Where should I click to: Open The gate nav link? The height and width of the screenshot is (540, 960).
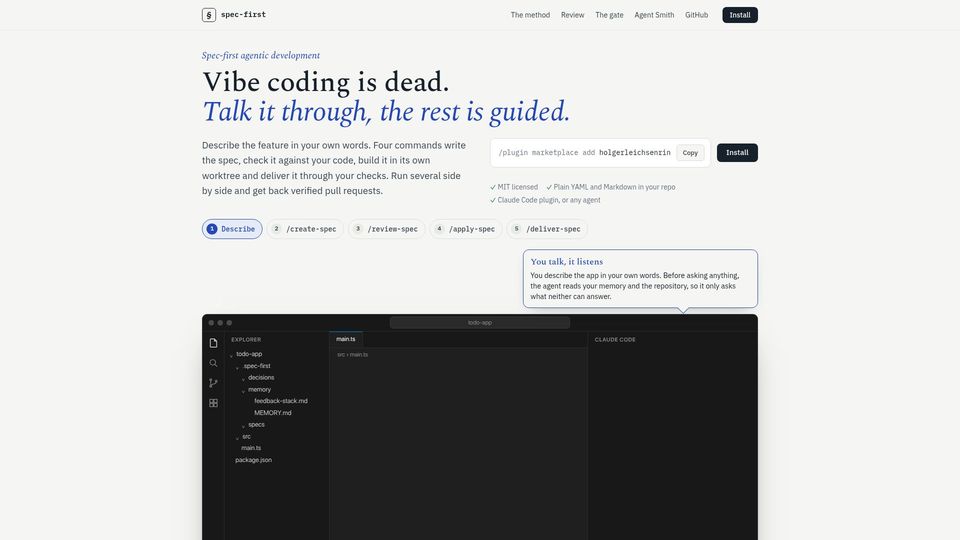(x=609, y=15)
